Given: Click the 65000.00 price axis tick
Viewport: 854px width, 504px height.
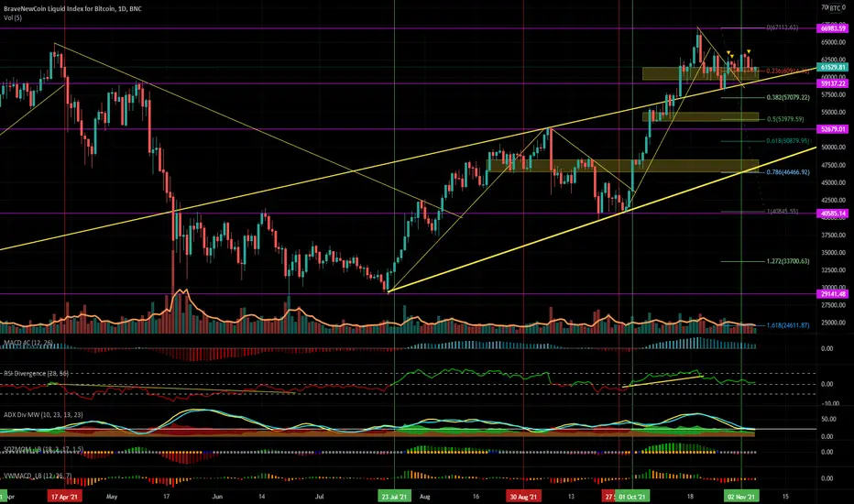Looking at the screenshot, I should [833, 42].
